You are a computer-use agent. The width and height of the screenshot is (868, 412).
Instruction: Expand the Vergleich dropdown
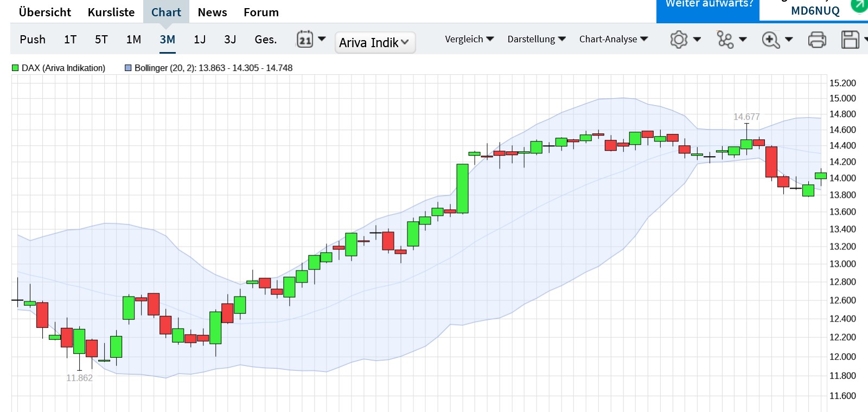469,39
